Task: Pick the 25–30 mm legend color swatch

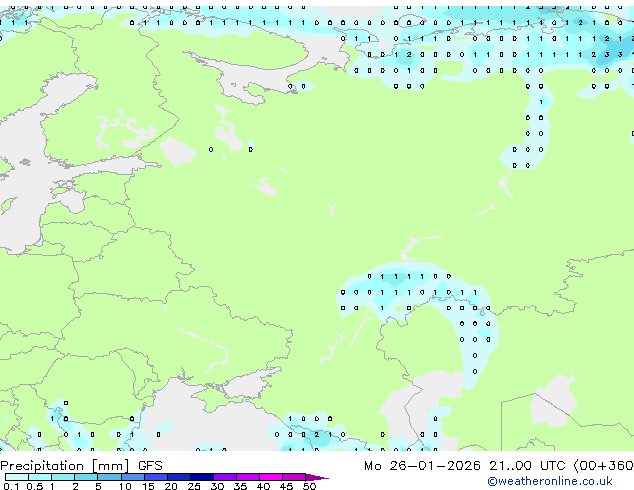Action: pyautogui.click(x=202, y=477)
